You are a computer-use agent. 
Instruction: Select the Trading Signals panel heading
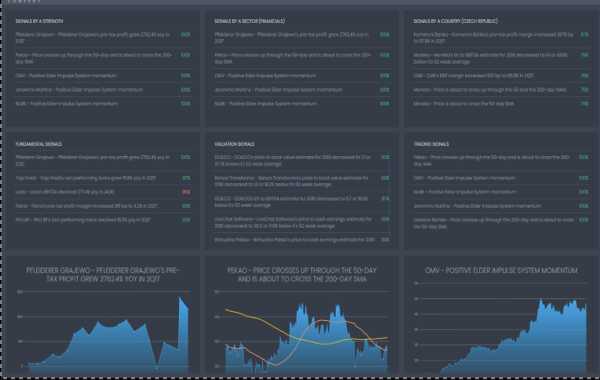tap(431, 144)
